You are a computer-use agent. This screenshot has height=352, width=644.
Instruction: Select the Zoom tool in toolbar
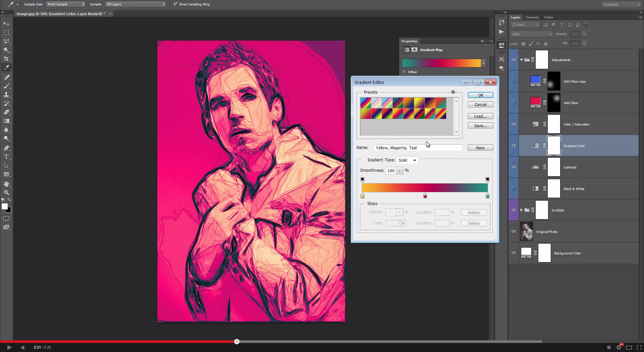[6, 193]
